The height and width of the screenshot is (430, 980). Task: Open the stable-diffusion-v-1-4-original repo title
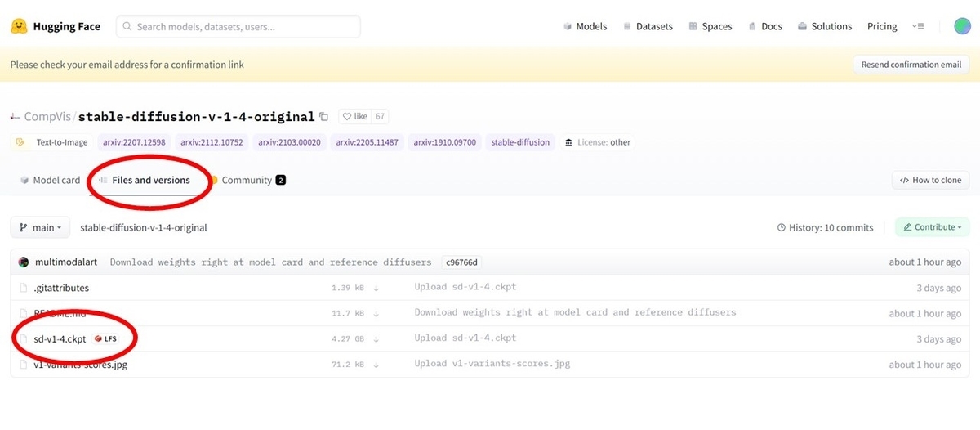197,116
